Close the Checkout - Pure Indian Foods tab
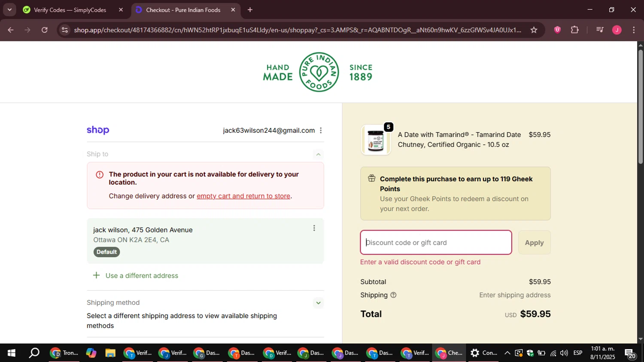 tap(233, 10)
